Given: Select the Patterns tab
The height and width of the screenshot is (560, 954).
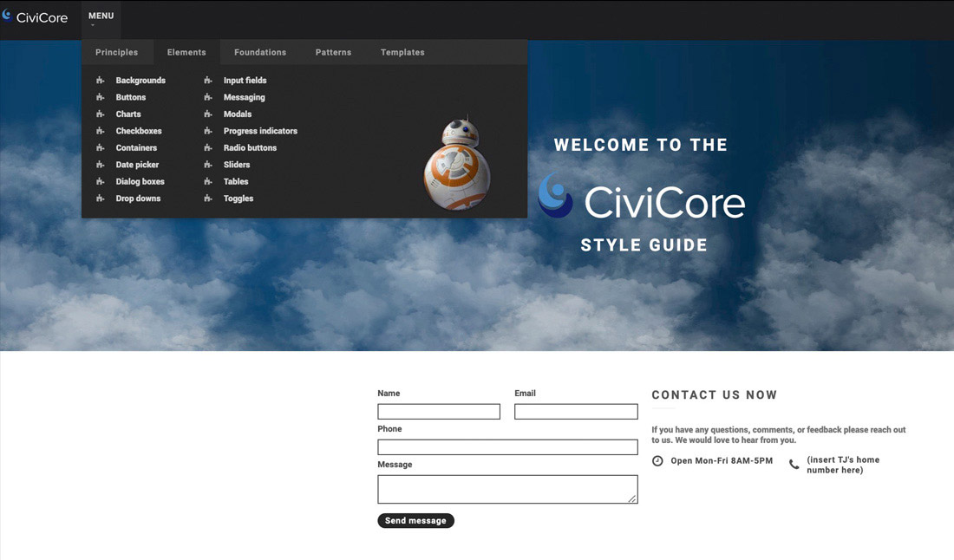Looking at the screenshot, I should point(333,53).
